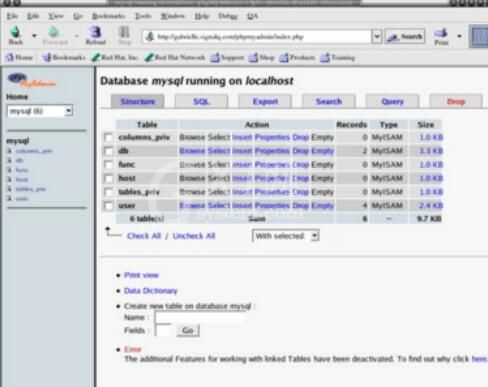Open the Products bookmark folder
Image resolution: width=488 pixels, height=387 pixels.
coord(297,58)
